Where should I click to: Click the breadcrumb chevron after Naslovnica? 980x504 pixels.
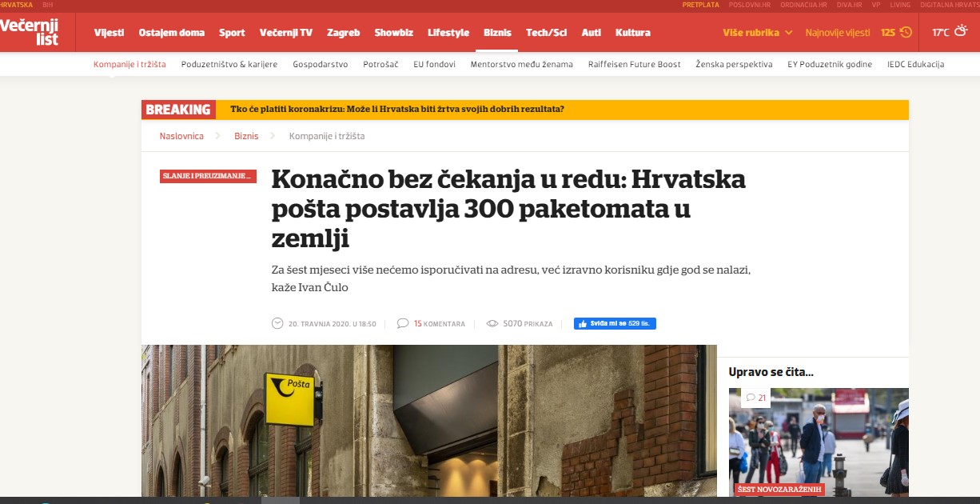219,136
